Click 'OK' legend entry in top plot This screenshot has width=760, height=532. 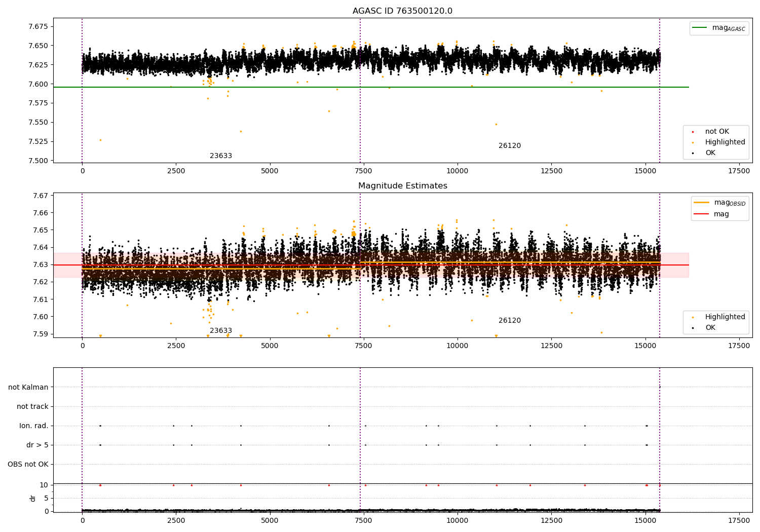(710, 153)
